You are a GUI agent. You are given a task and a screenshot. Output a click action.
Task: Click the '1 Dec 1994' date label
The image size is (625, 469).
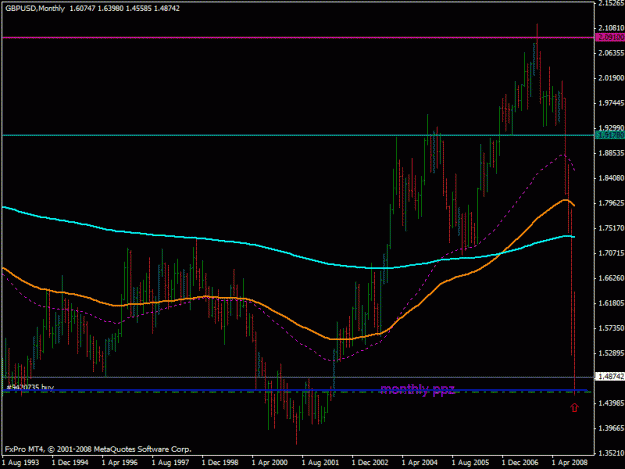[70, 462]
